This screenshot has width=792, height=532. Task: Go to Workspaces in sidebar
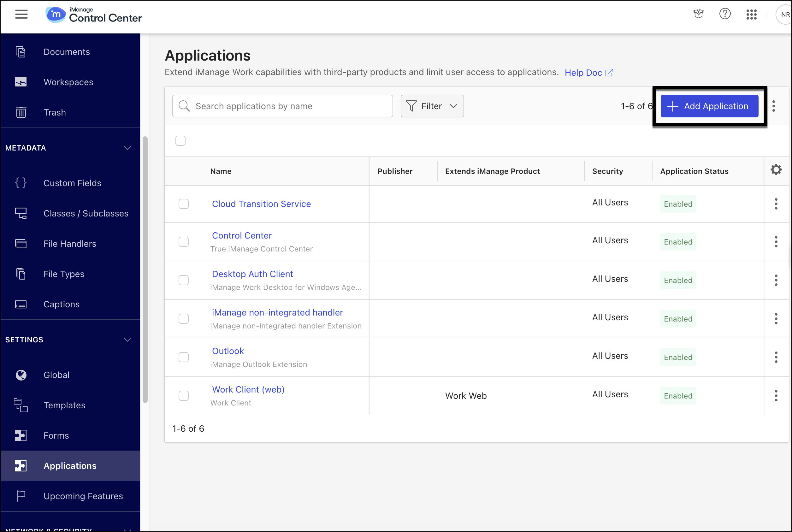(x=70, y=82)
